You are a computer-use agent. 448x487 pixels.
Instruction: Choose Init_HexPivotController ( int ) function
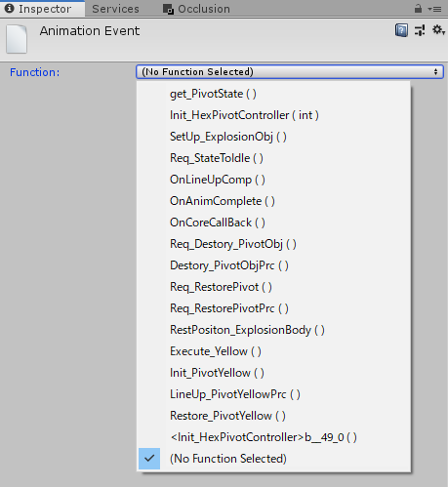(x=273, y=115)
